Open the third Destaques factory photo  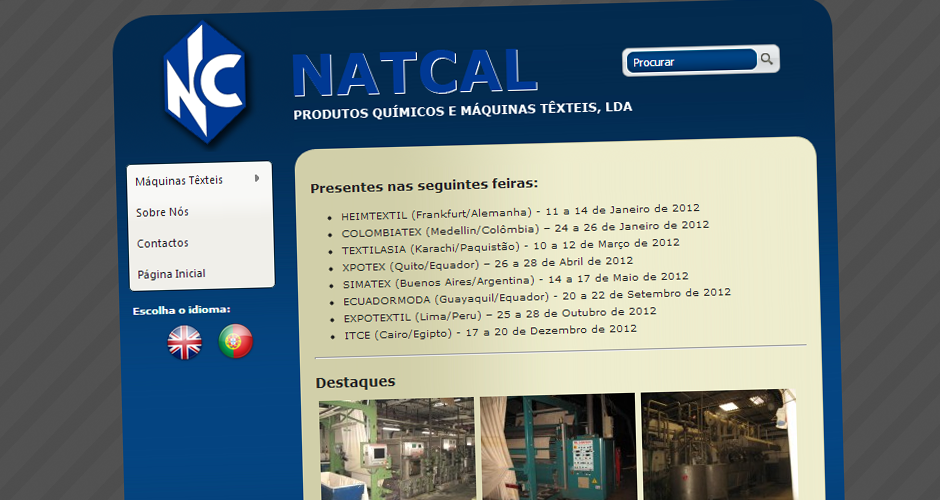coord(719,445)
